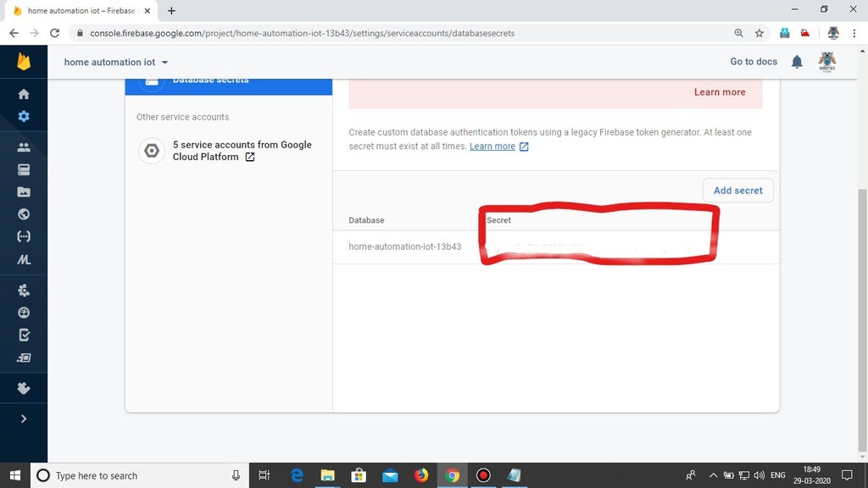This screenshot has height=488, width=868.
Task: Click the red car extension icon
Action: click(805, 33)
